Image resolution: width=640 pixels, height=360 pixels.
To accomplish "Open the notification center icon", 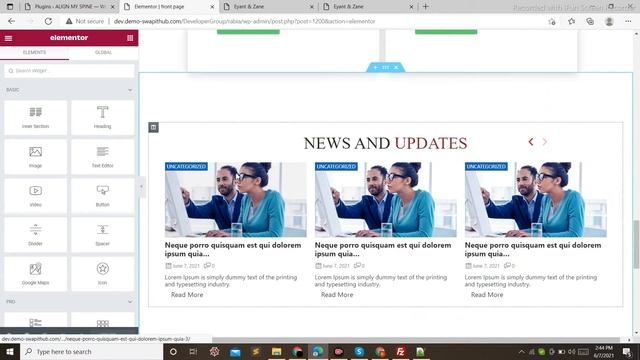I will (x=627, y=351).
